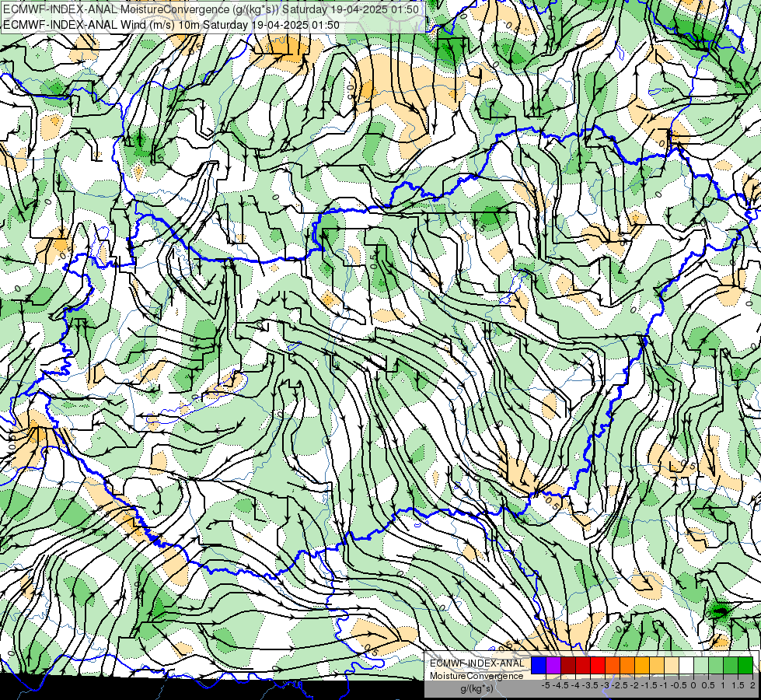Click the white legend swatch near 0
This screenshot has width=761, height=700.
point(686,666)
